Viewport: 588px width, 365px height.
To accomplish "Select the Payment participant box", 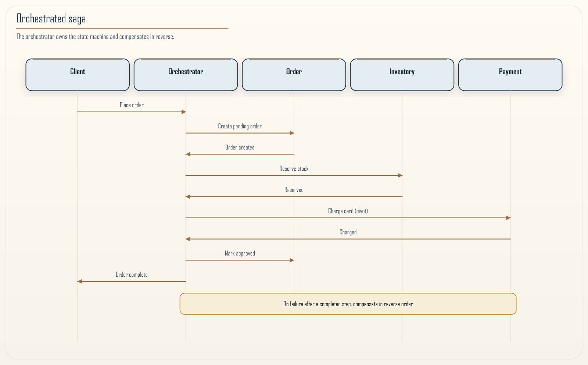I will click(x=510, y=75).
